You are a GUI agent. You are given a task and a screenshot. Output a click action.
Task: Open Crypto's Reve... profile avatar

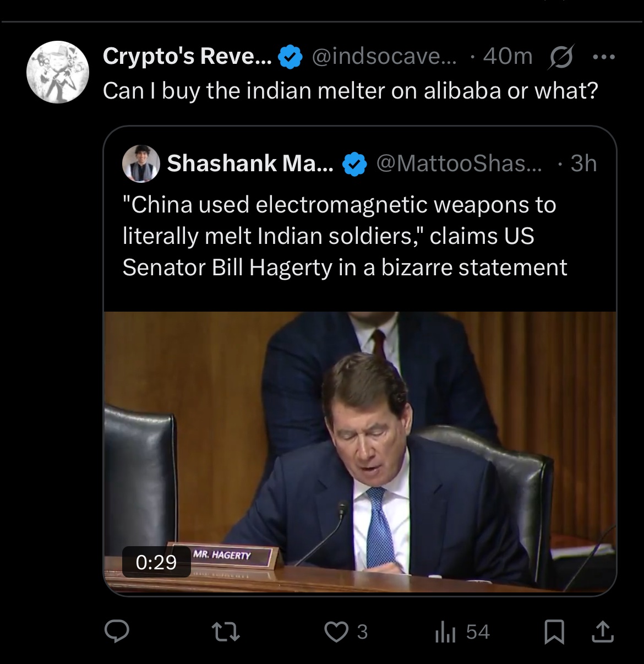click(x=58, y=72)
